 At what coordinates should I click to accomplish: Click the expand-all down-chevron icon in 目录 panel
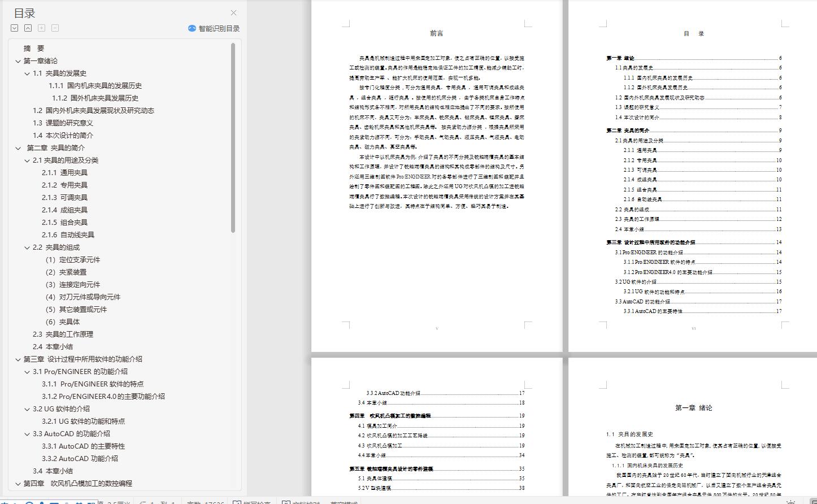15,28
